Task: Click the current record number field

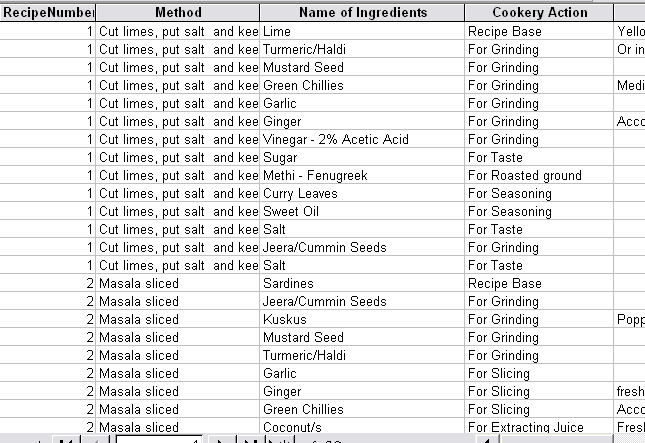Action: (159, 440)
